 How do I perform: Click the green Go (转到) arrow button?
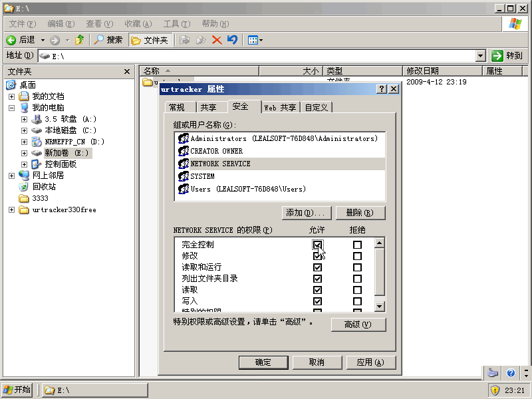click(497, 56)
